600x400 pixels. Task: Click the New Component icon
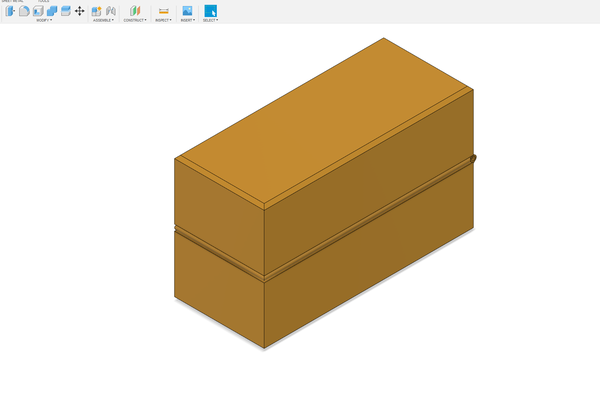click(x=96, y=11)
